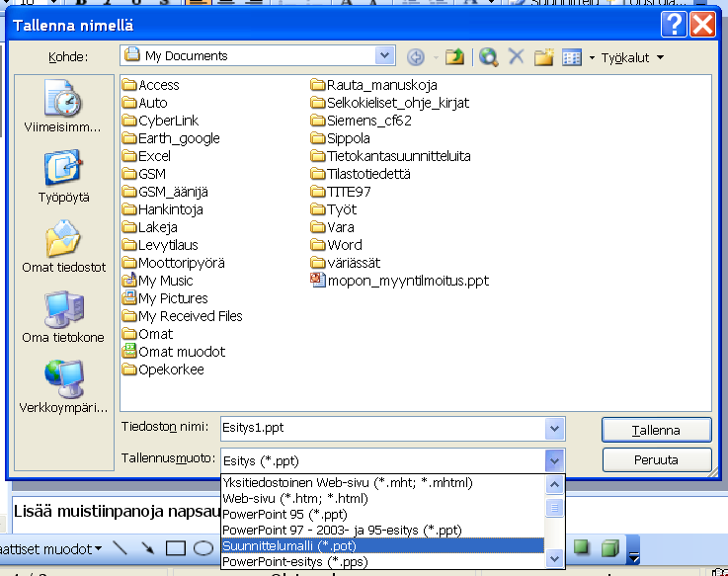Open the Kohde folder dropdown
This screenshot has width=728, height=576.
point(384,55)
